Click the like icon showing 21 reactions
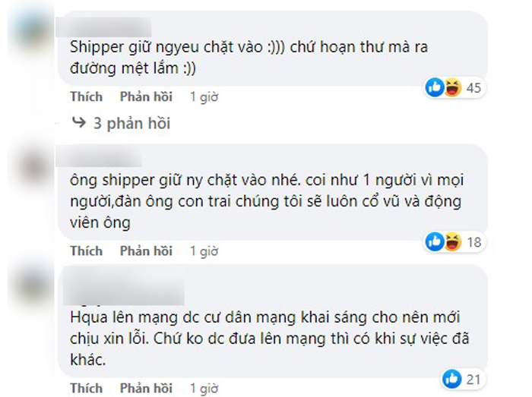The image size is (532, 397). (x=452, y=379)
